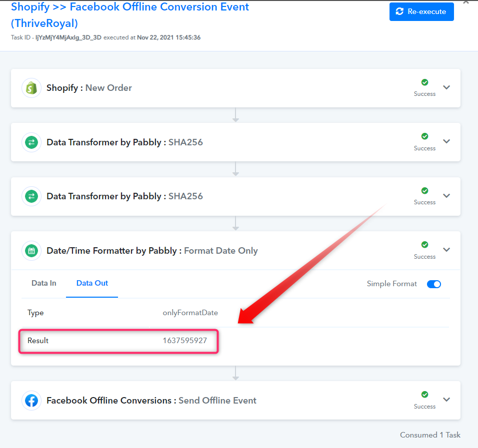Expand the Shopify New Order step

tap(446, 87)
